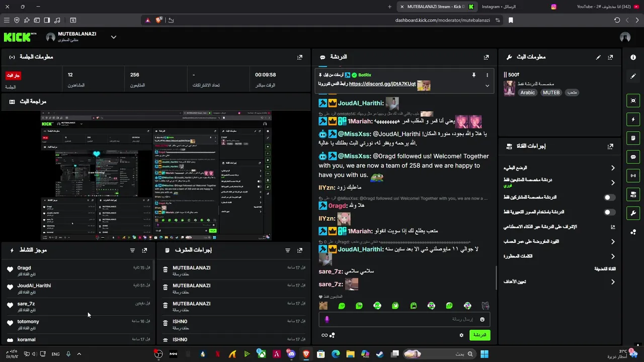Click trash icon on first ISHN0 mod action

coord(165,324)
